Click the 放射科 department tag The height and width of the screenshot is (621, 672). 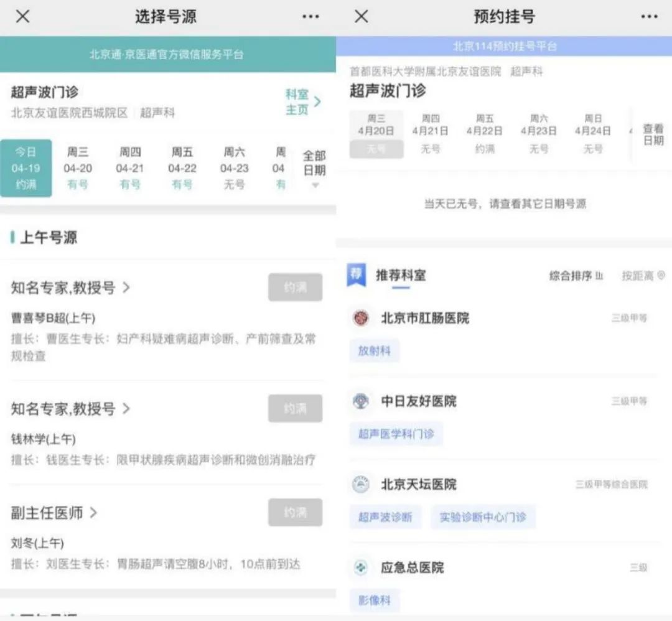tap(374, 350)
